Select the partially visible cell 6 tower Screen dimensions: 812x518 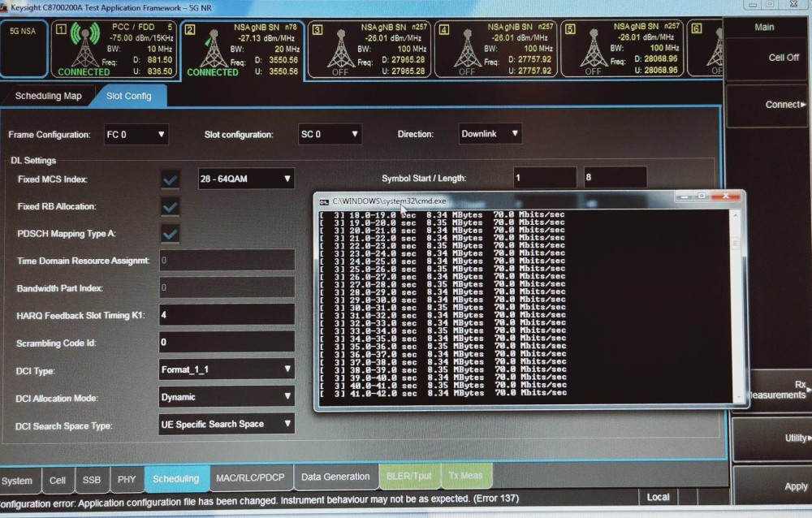pyautogui.click(x=715, y=50)
